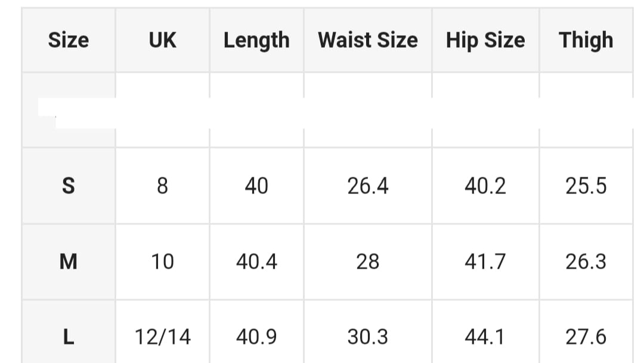Select the 40.2 hip size value
The height and width of the screenshot is (363, 644).
(485, 186)
